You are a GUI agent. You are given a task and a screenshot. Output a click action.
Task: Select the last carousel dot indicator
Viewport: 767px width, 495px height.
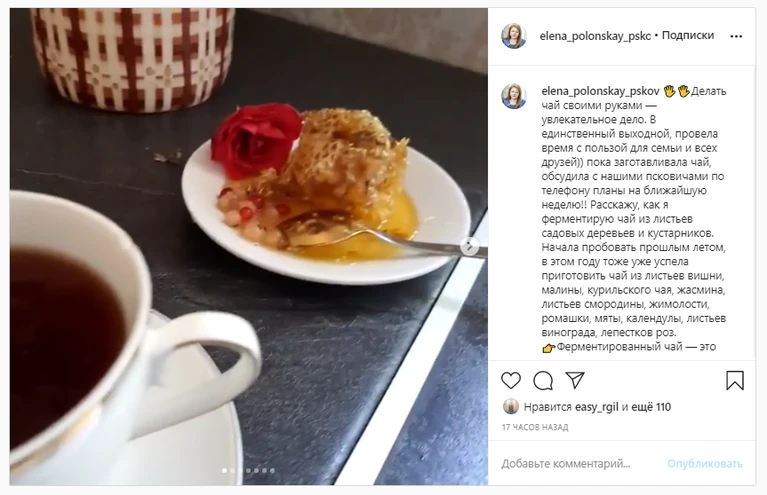tap(272, 471)
